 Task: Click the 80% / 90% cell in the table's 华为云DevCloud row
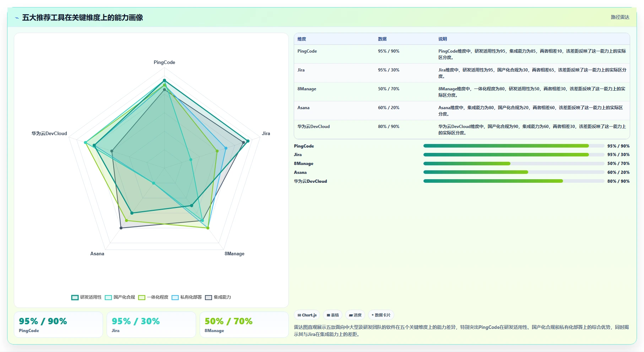(389, 127)
